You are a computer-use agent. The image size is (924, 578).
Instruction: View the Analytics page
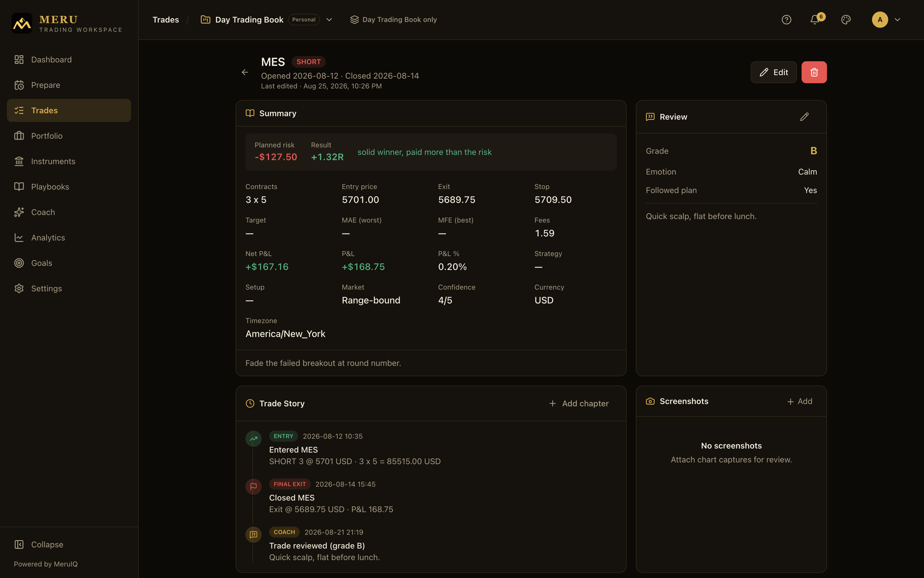(69, 237)
